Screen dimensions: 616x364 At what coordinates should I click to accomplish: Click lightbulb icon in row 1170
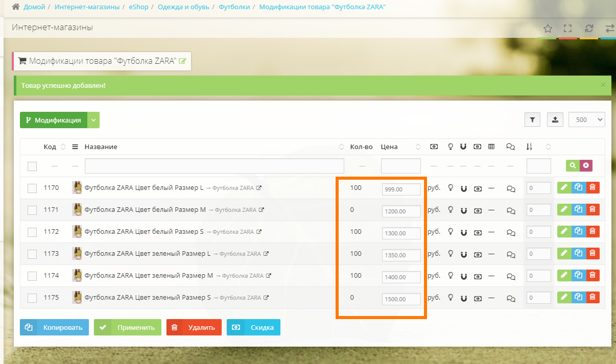451,188
